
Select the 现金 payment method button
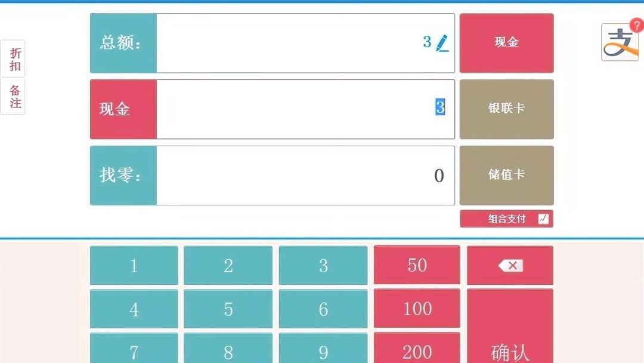pyautogui.click(x=506, y=43)
